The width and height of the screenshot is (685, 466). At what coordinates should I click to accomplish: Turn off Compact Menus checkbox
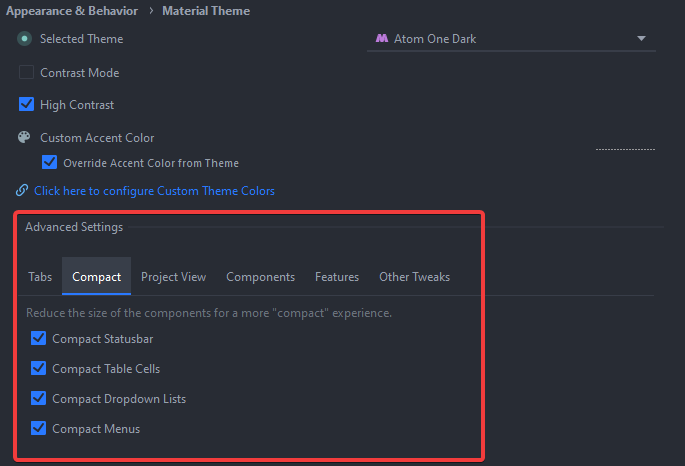(39, 429)
